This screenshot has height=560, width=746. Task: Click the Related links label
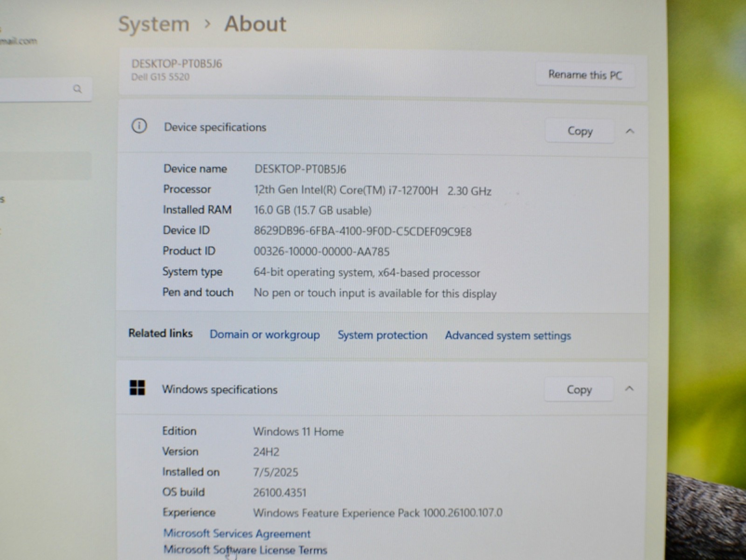[x=160, y=333]
